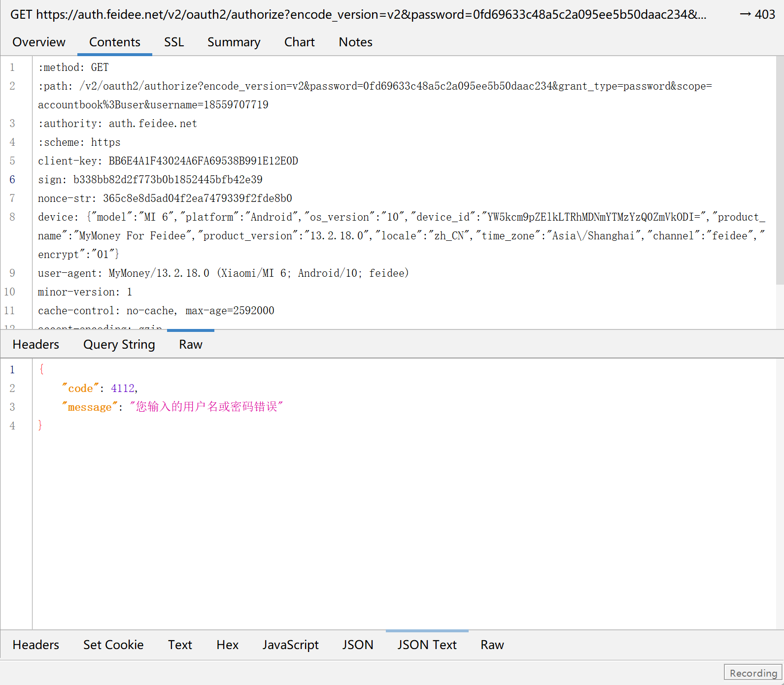Viewport: 784px width, 685px height.
Task: Click the 'encrypt":"01"}' line
Action: (x=78, y=255)
